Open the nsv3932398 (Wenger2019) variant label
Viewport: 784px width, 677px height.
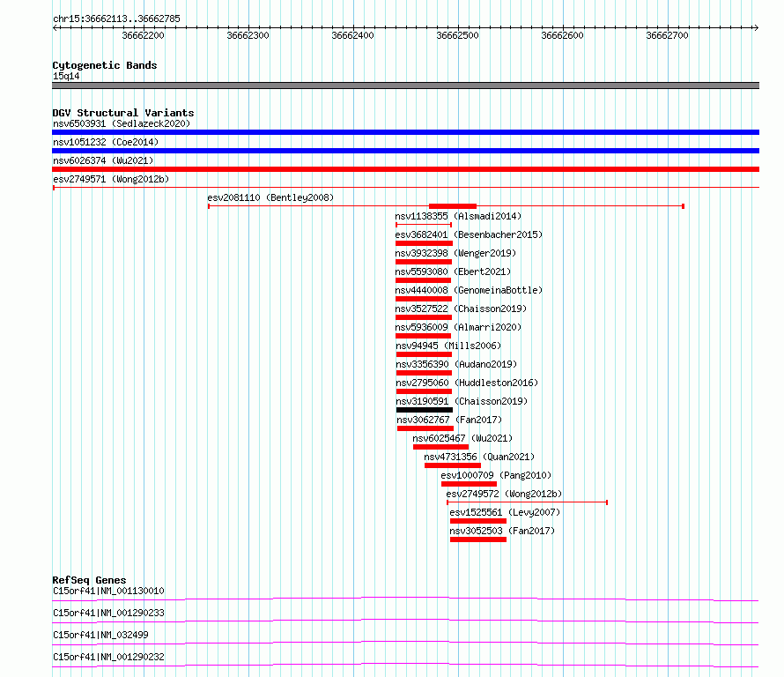click(x=455, y=253)
